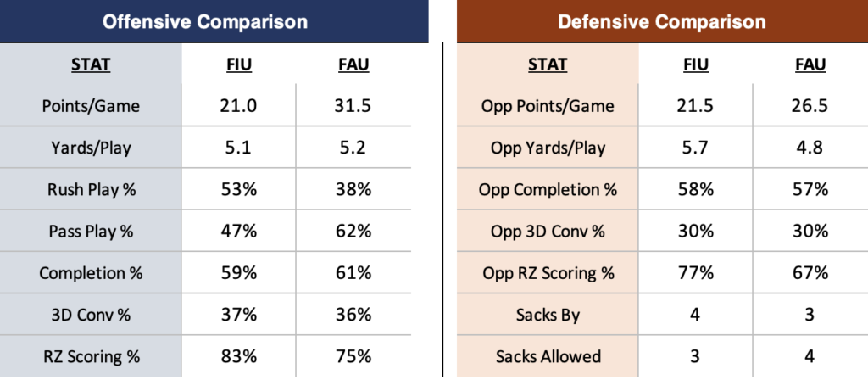The width and height of the screenshot is (868, 380).
Task: Click the Opp Points/Game row label
Action: click(548, 106)
